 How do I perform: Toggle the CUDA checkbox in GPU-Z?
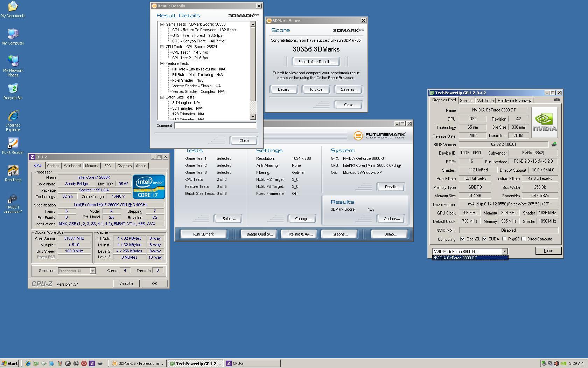(x=484, y=239)
